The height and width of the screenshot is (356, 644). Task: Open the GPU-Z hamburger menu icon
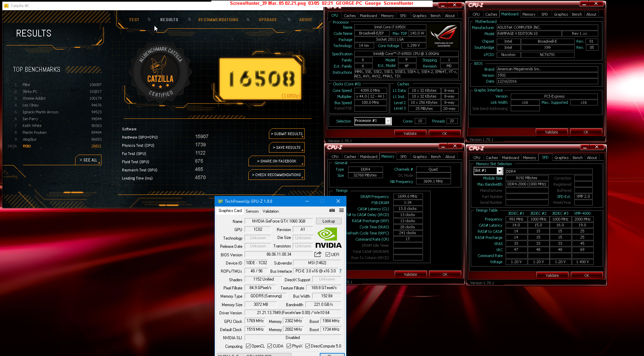[x=341, y=211]
